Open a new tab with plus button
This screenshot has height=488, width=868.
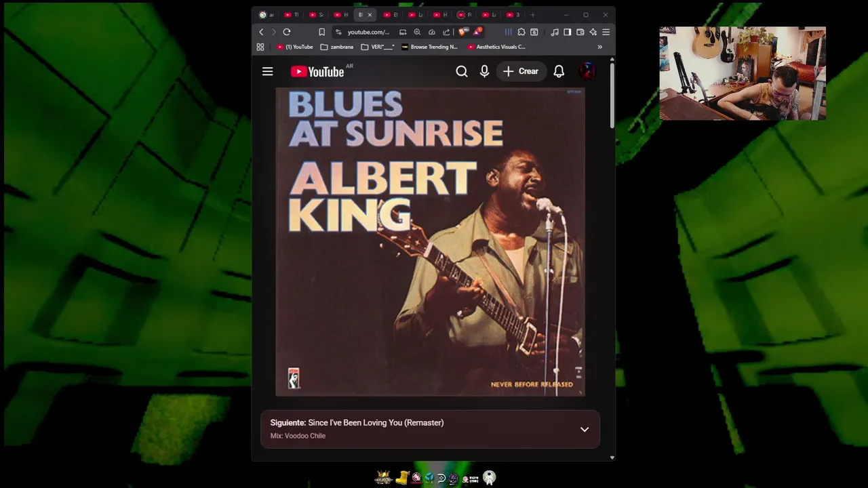532,15
